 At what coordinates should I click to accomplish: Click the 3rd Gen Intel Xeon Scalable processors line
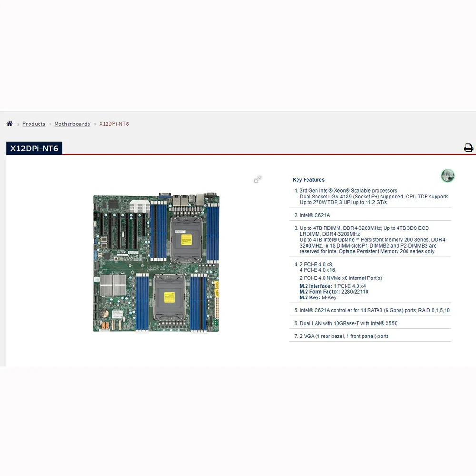[348, 191]
